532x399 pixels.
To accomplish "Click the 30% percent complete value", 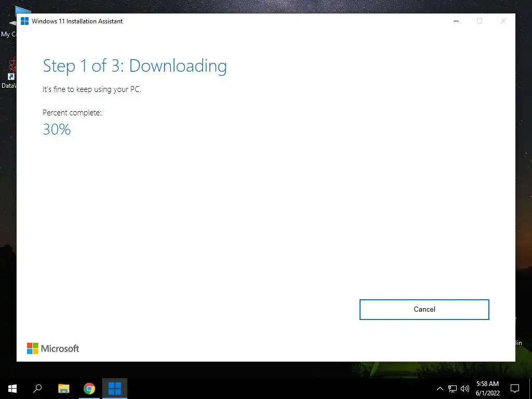I will coord(57,129).
